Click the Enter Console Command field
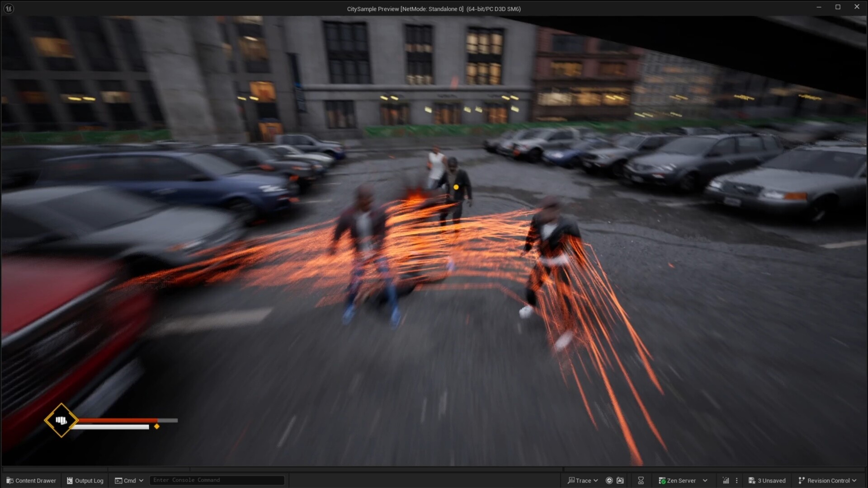The image size is (868, 488). point(217,480)
